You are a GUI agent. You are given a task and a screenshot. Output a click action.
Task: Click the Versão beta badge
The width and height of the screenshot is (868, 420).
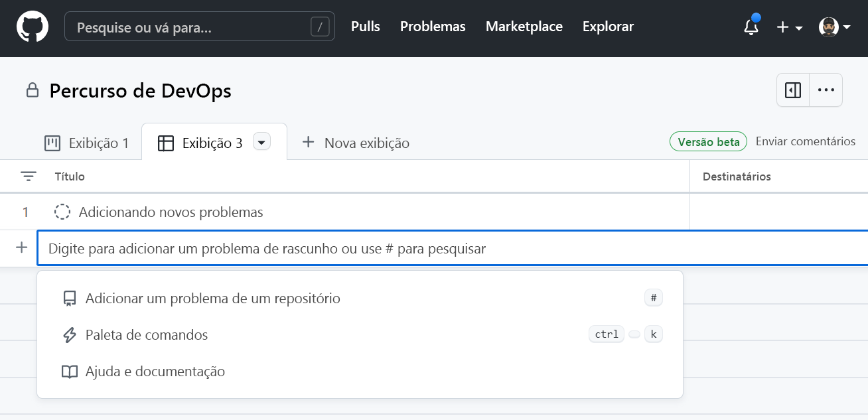(707, 141)
